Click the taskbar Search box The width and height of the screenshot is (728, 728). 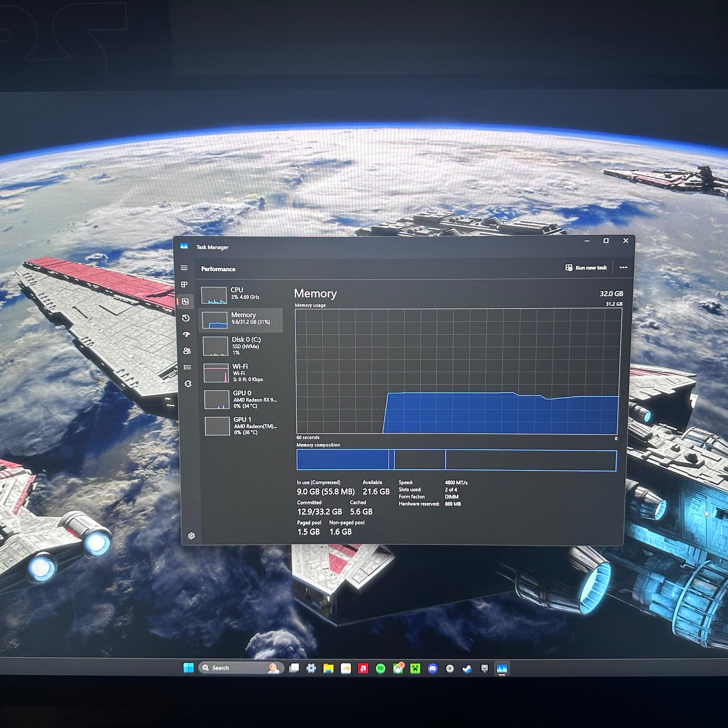(x=241, y=668)
